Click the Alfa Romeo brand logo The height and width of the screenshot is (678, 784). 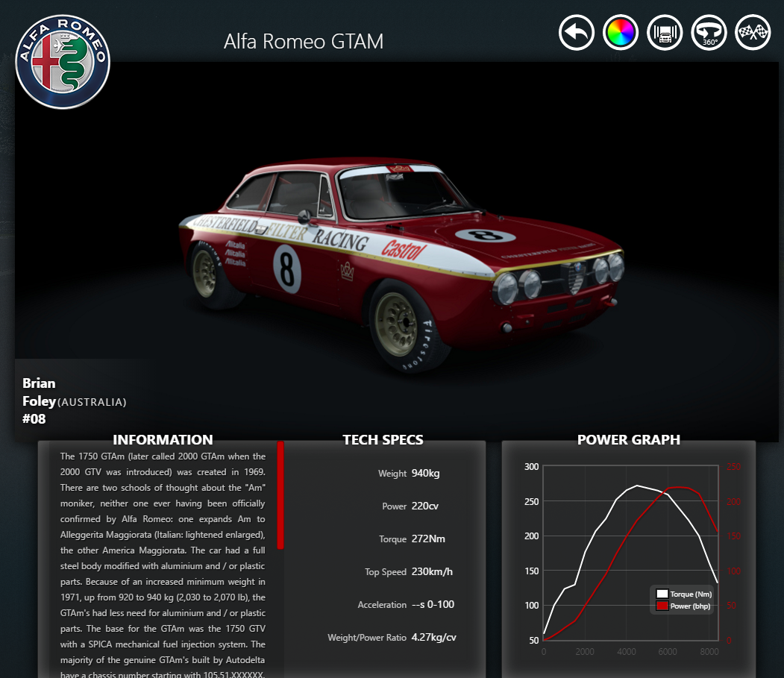[x=63, y=61]
